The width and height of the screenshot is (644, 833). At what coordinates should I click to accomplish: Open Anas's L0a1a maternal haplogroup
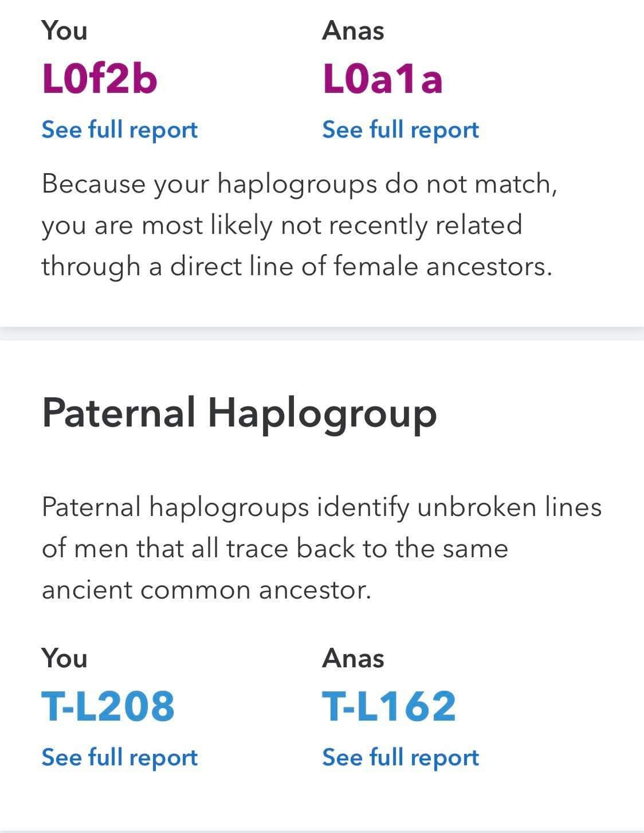pyautogui.click(x=383, y=79)
